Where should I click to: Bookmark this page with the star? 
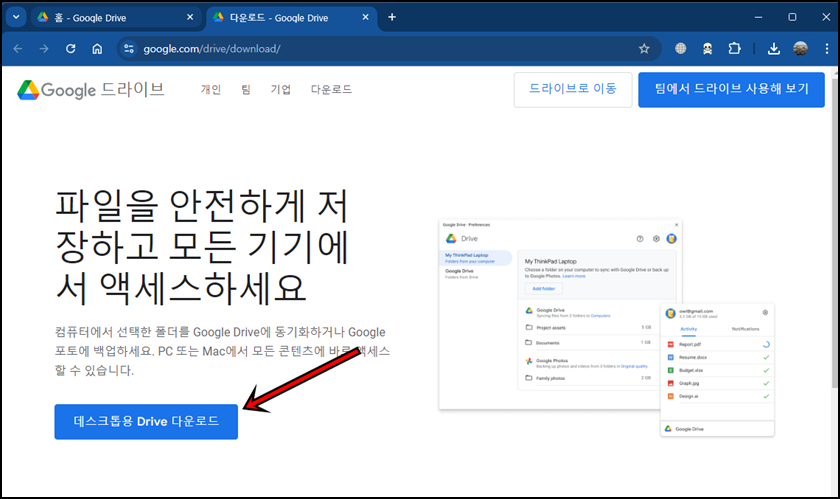[644, 49]
